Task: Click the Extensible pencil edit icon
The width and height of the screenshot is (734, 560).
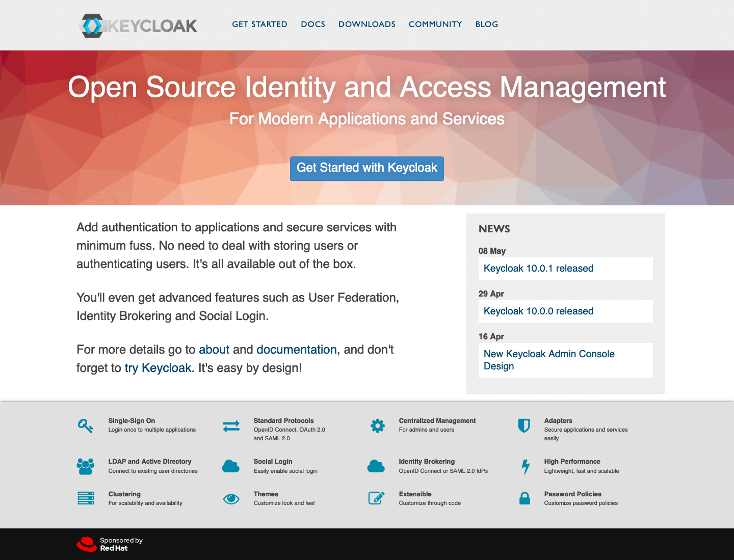Action: tap(377, 498)
